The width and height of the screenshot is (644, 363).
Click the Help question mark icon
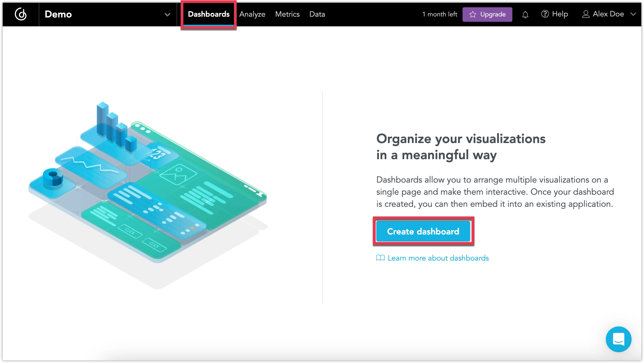tap(545, 14)
